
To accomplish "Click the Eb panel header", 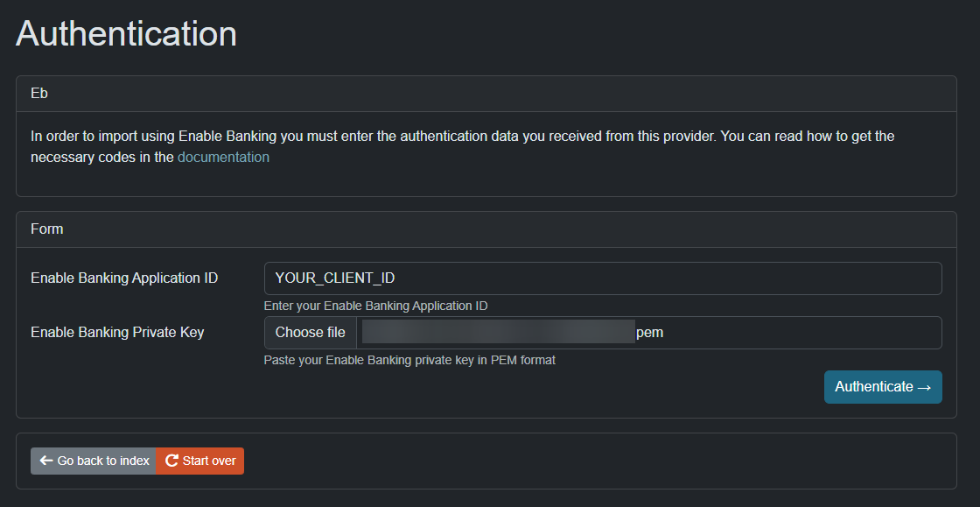I will (38, 93).
